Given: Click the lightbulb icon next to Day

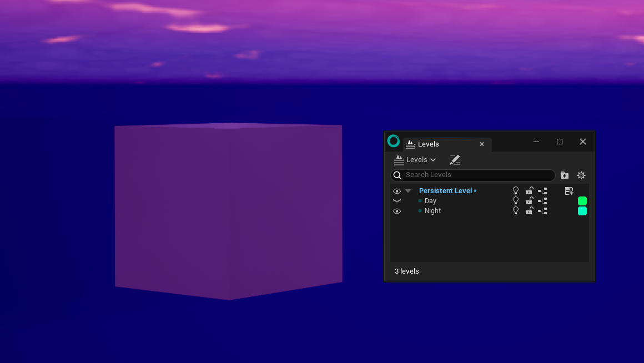Looking at the screenshot, I should point(515,200).
